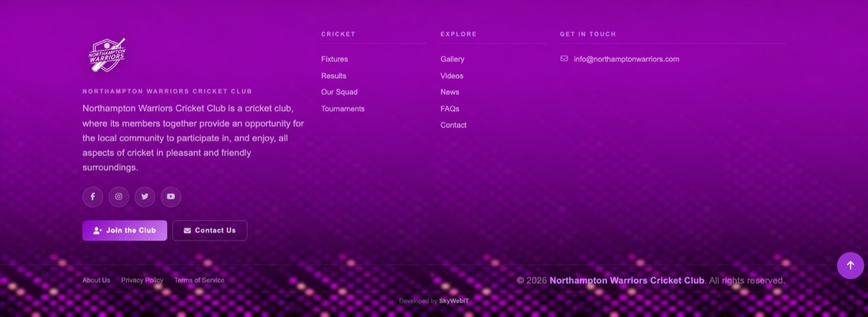Go to Our Squad page

click(339, 92)
